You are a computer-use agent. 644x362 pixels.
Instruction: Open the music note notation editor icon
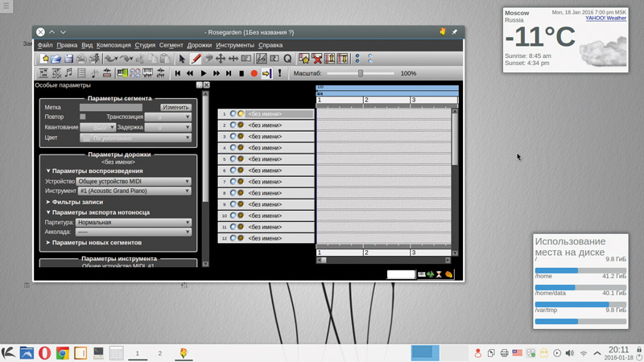point(68,73)
